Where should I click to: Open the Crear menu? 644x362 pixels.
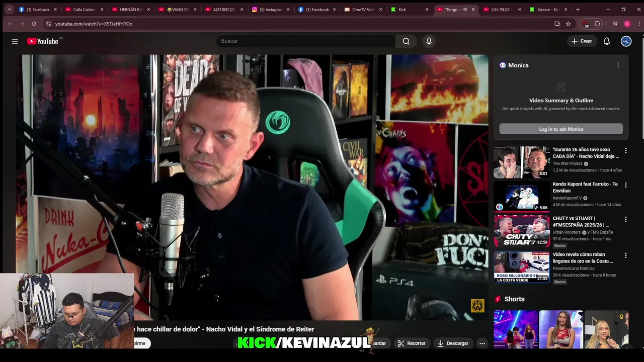click(x=582, y=41)
